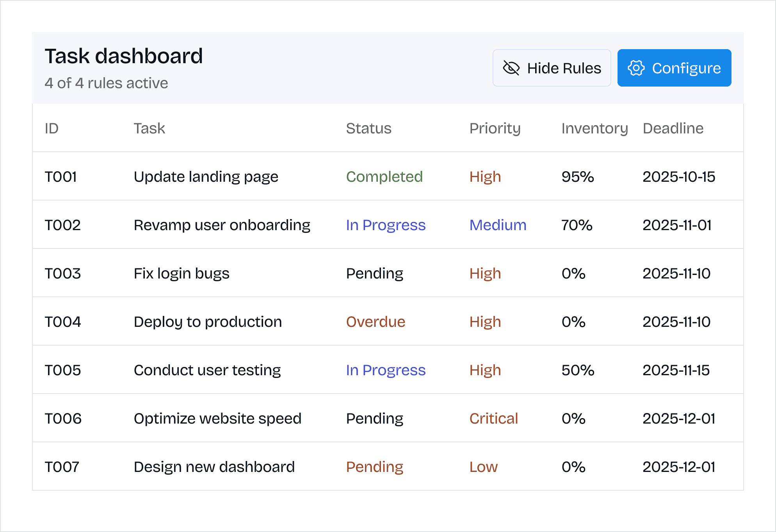Screen dimensions: 776x532
Task: Open the Fix login bugs task
Action: [182, 273]
